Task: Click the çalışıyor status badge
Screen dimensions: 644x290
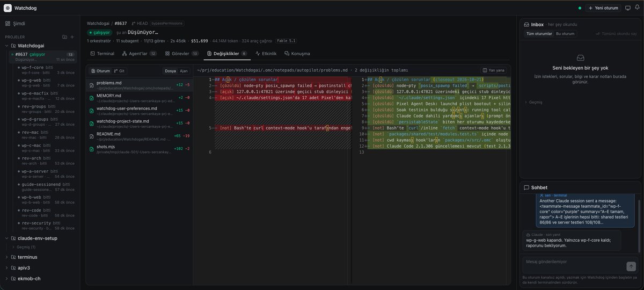Action: (x=99, y=32)
